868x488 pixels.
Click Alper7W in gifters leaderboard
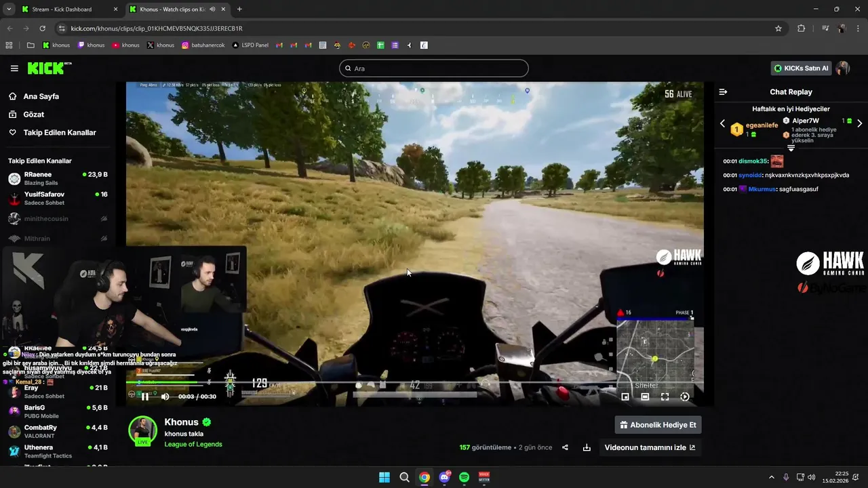806,121
